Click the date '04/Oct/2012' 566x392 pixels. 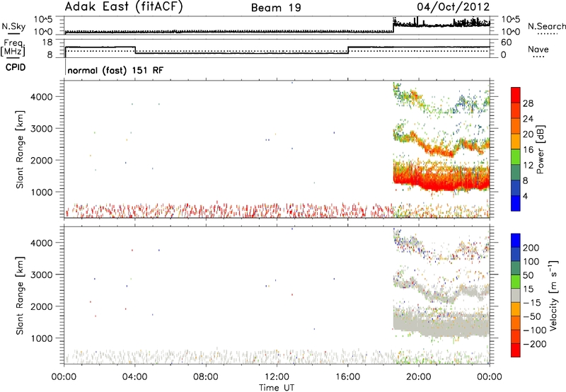454,7
